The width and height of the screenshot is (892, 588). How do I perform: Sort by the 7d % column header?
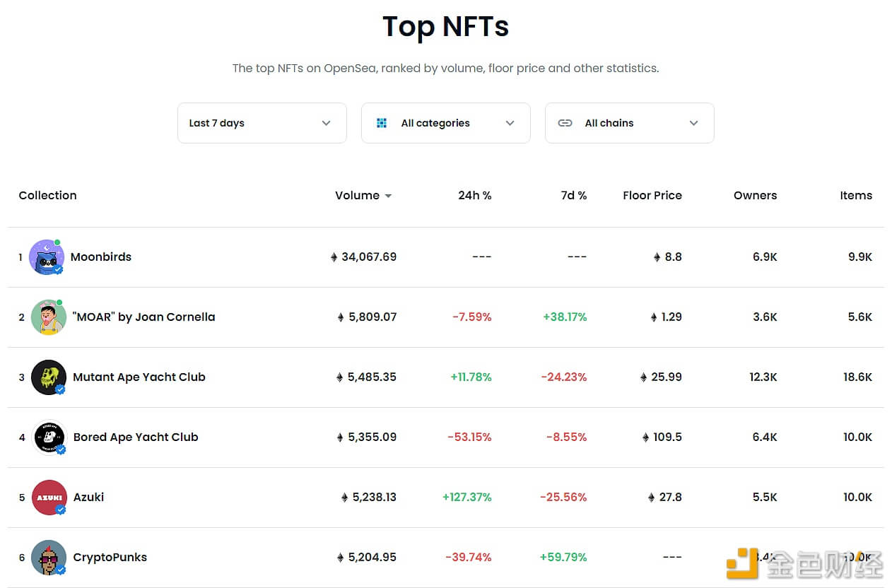[574, 196]
